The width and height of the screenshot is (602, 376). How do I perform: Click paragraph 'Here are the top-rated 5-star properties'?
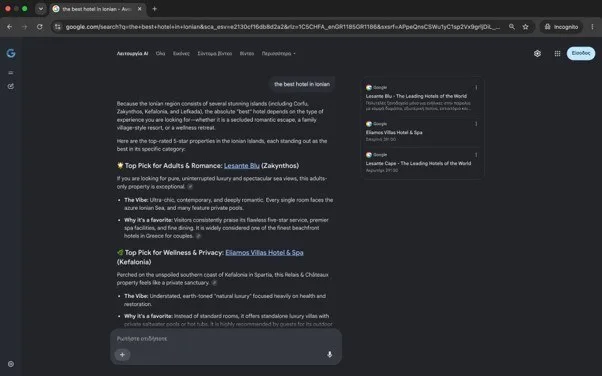pyautogui.click(x=222, y=145)
